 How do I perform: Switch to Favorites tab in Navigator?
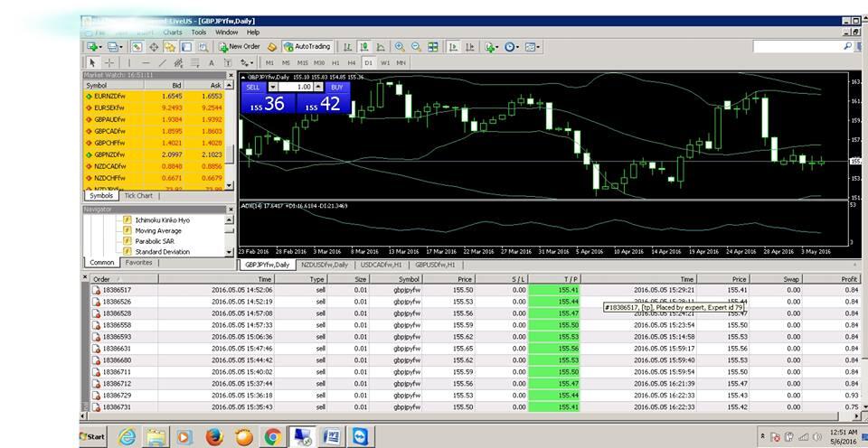tap(138, 263)
